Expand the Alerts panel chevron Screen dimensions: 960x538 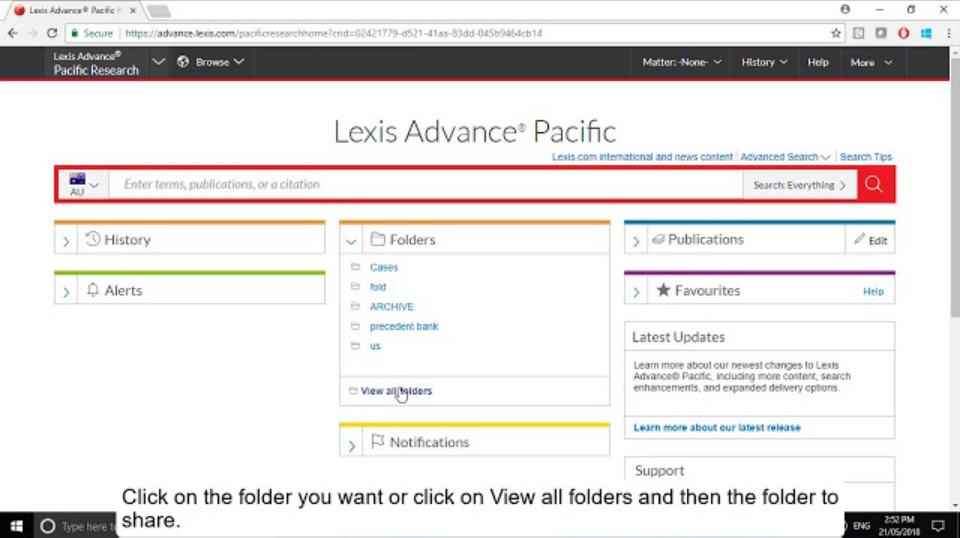pyautogui.click(x=66, y=292)
